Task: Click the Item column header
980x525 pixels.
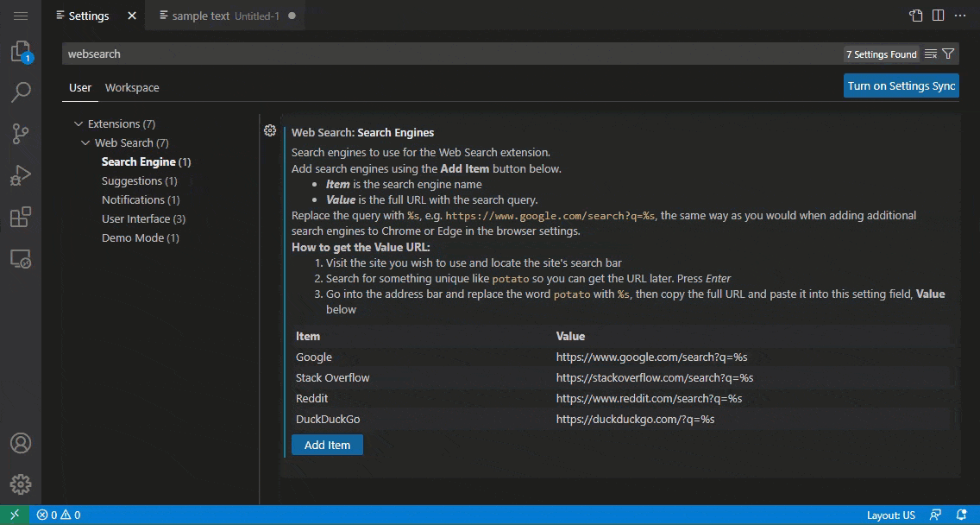Action: pos(307,336)
